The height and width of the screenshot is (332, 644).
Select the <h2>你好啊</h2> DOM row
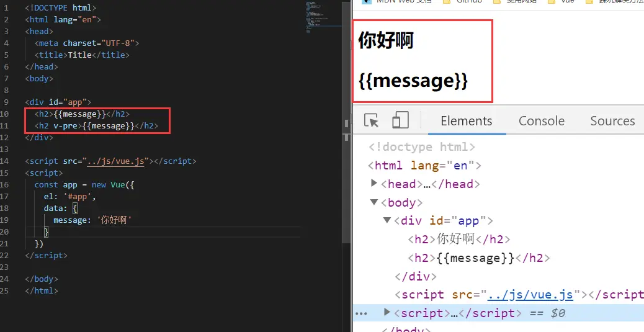coord(458,239)
